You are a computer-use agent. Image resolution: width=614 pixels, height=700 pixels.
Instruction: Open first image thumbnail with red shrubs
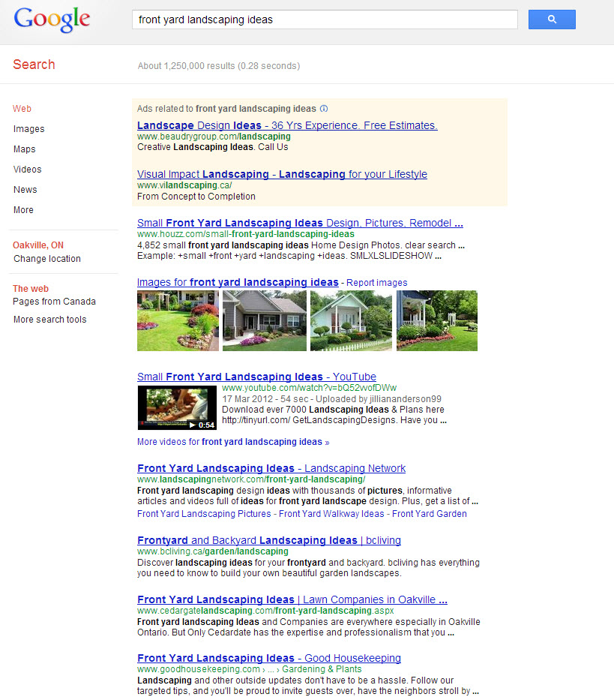(x=178, y=320)
